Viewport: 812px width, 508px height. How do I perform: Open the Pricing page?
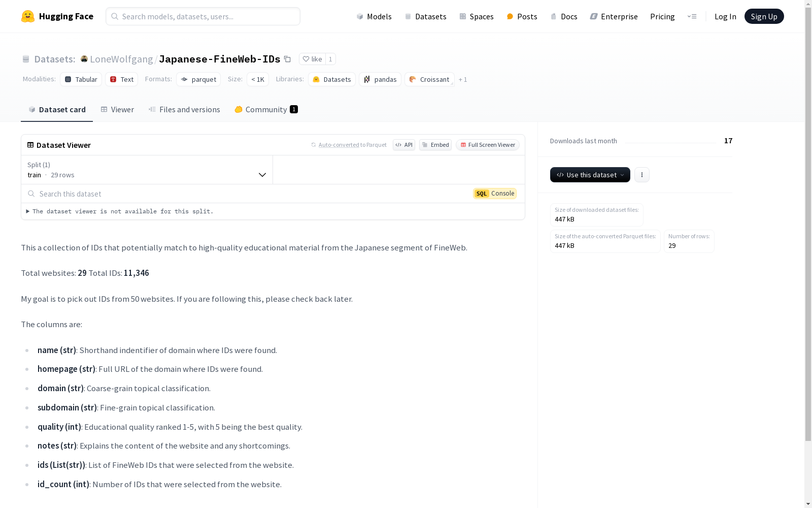662,16
